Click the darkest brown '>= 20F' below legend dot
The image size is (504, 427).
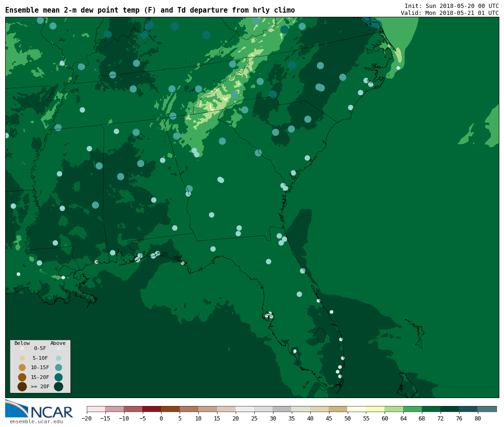coord(22,386)
